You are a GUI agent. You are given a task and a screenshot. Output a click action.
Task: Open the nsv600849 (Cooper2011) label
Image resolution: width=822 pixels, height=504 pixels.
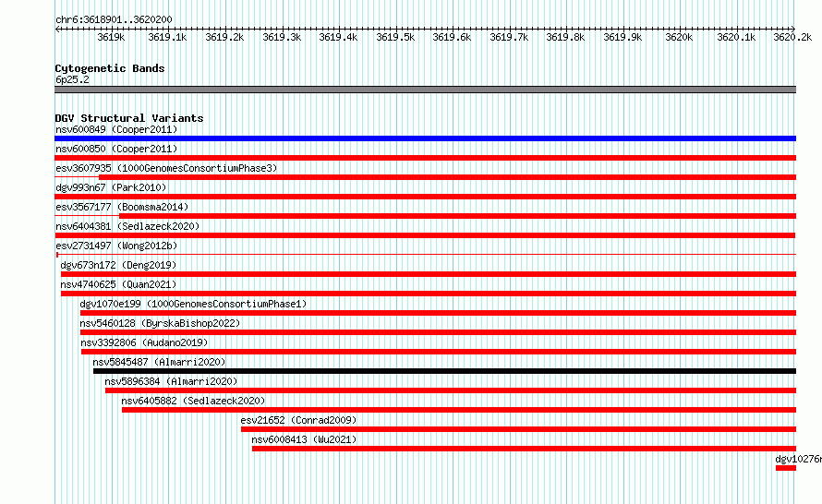pyautogui.click(x=116, y=129)
